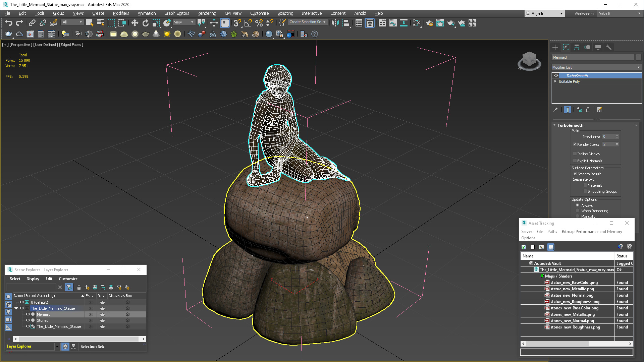Click Remove modifier trash icon
644x362 pixels.
tap(588, 110)
